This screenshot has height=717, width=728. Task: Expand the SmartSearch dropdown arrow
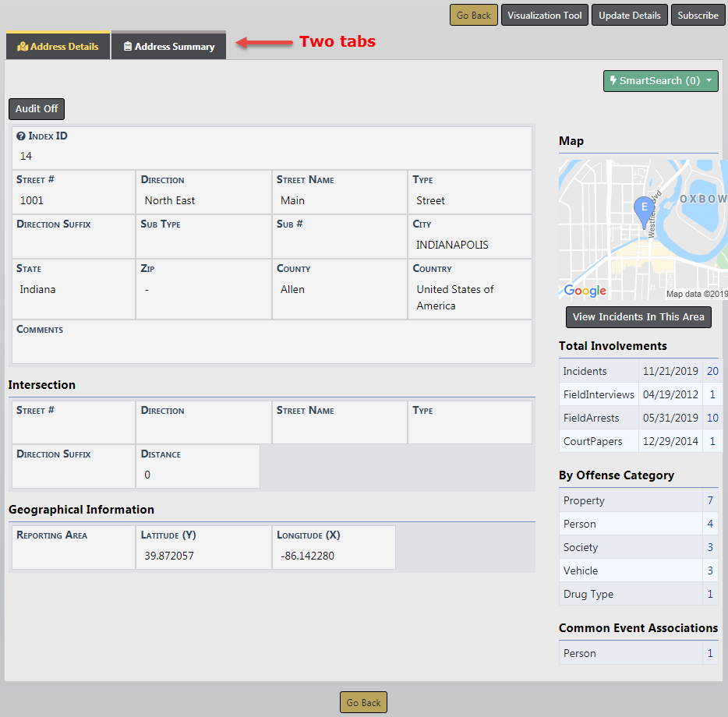(x=709, y=81)
